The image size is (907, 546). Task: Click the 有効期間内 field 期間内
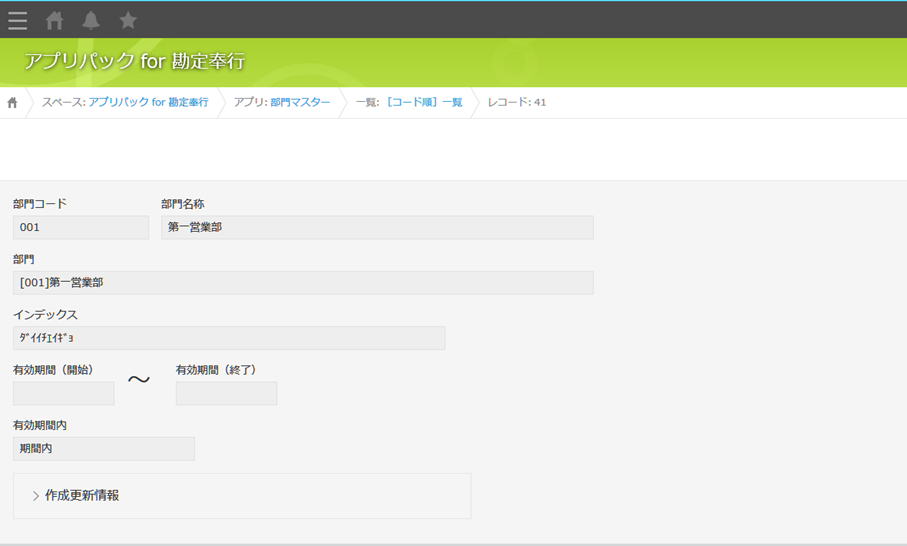click(x=104, y=449)
